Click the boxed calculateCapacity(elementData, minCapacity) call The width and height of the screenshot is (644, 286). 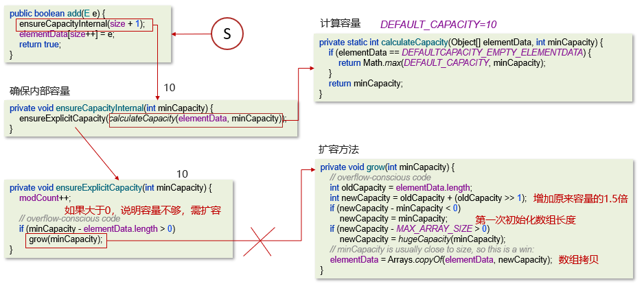point(196,119)
